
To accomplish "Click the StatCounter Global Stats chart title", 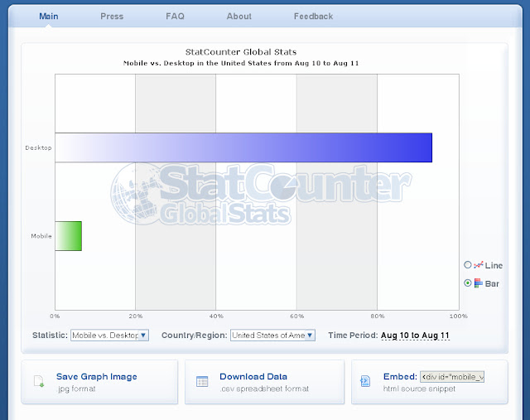I will tap(241, 51).
